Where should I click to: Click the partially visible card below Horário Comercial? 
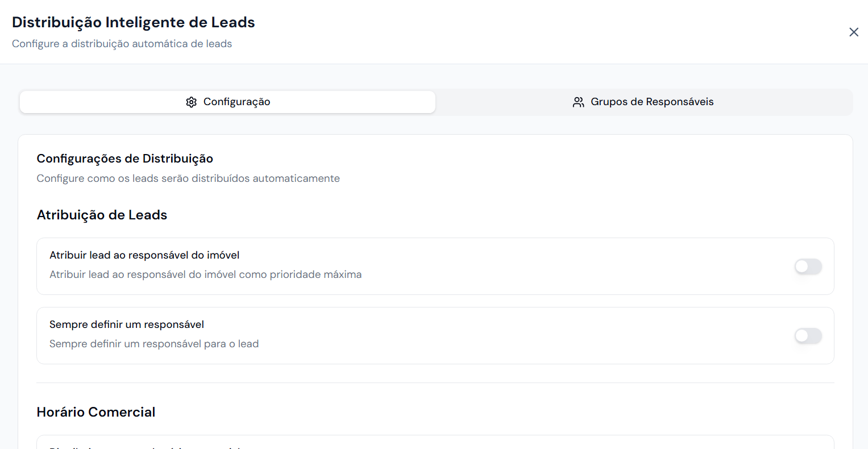coord(435,443)
